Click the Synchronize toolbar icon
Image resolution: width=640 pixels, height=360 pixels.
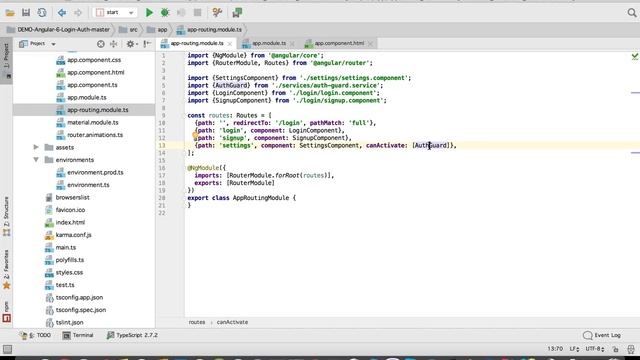pyautogui.click(x=42, y=13)
